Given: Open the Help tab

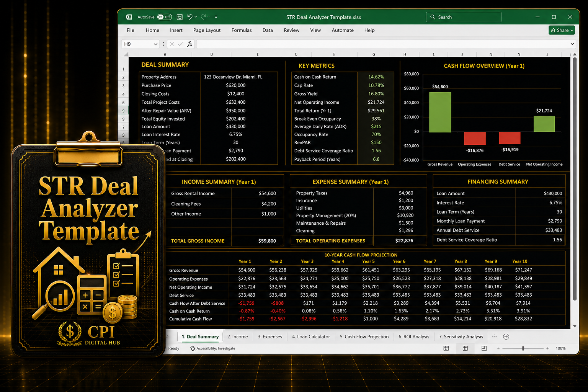Looking at the screenshot, I should [x=369, y=30].
